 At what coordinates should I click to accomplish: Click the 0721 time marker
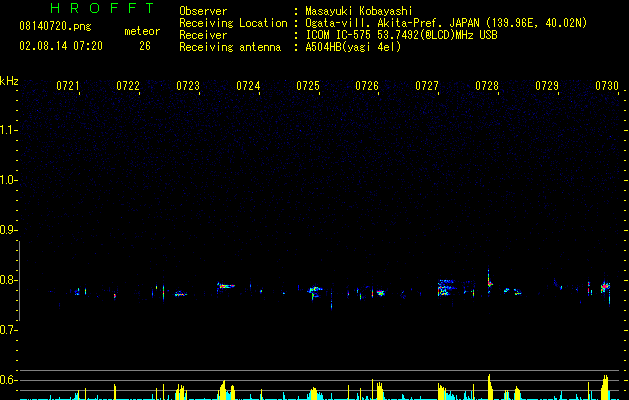(67, 86)
